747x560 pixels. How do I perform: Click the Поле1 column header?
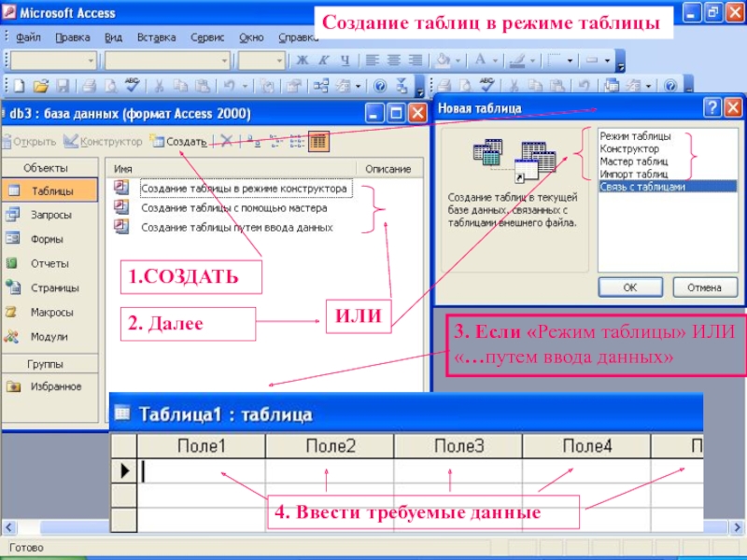[x=202, y=446]
